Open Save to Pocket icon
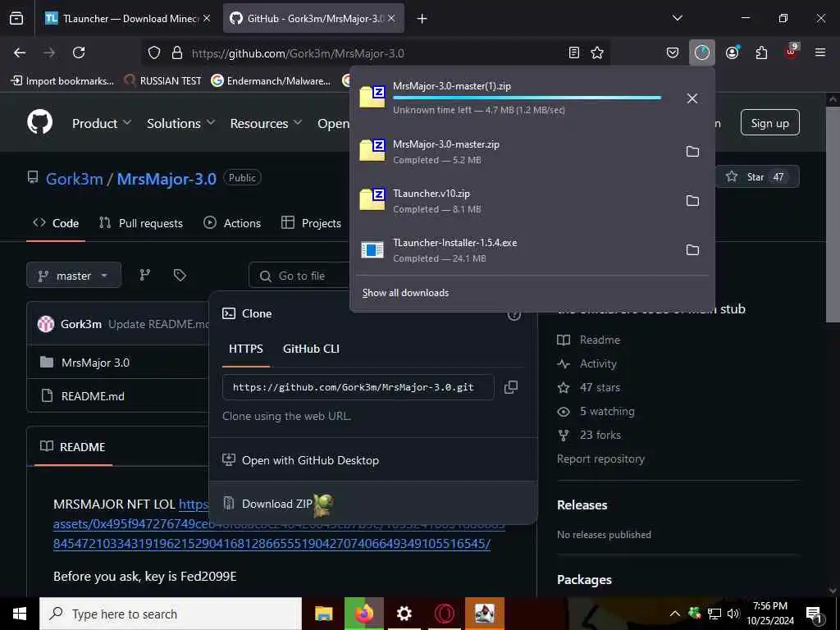 [673, 52]
